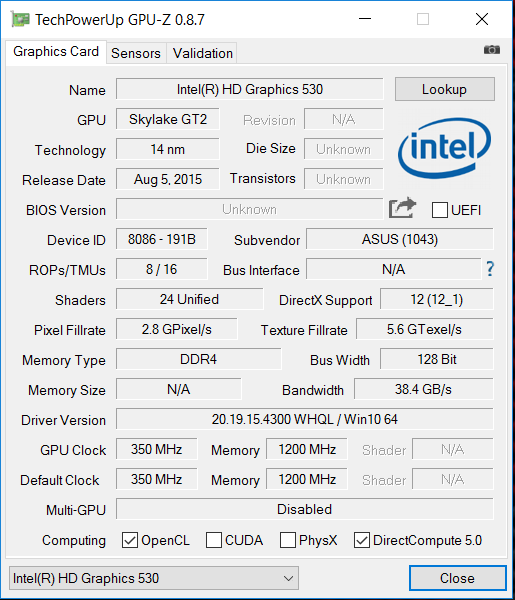515x600 pixels.
Task: Close GPU-Z using the title bar X
Action: click(482, 19)
